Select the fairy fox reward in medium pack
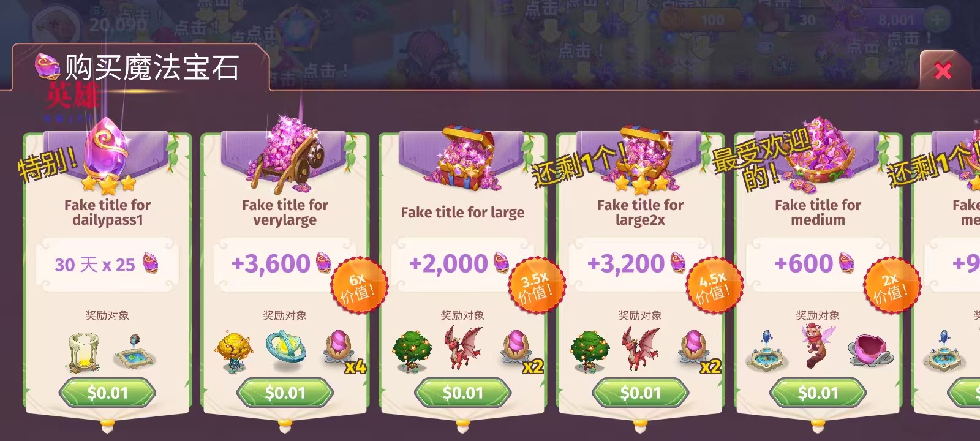Screen dimensions: 980x441 point(818,346)
